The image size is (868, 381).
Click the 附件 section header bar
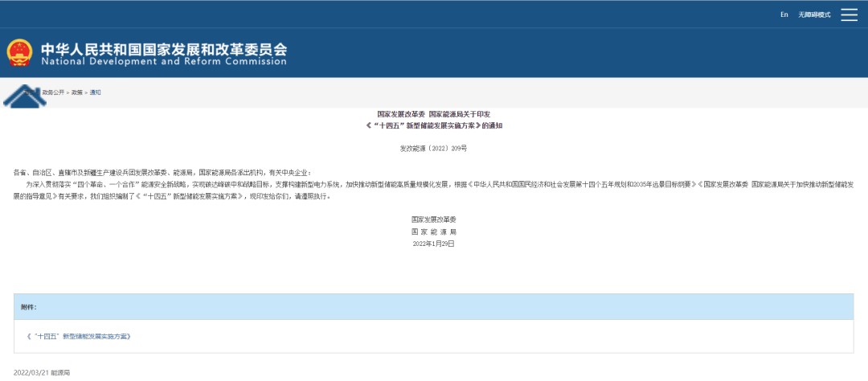[x=433, y=307]
